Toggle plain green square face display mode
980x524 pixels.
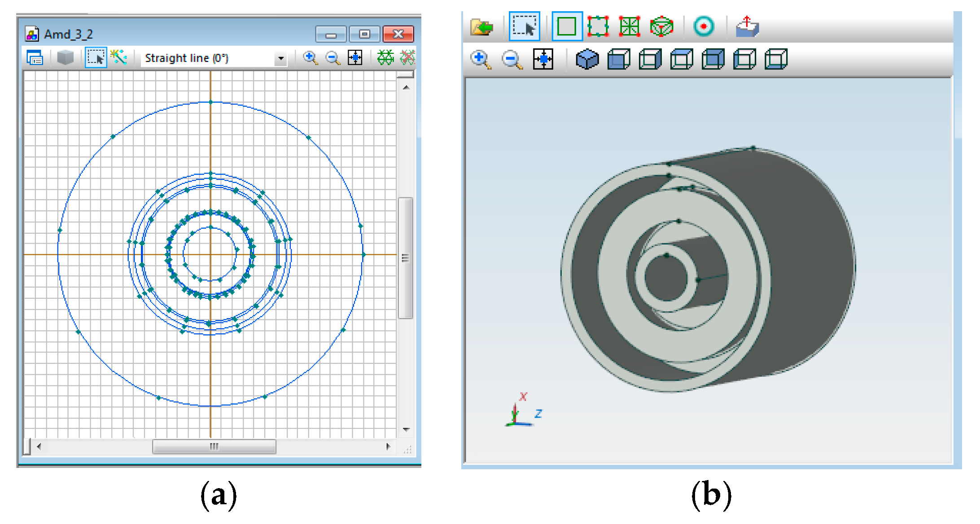click(567, 26)
